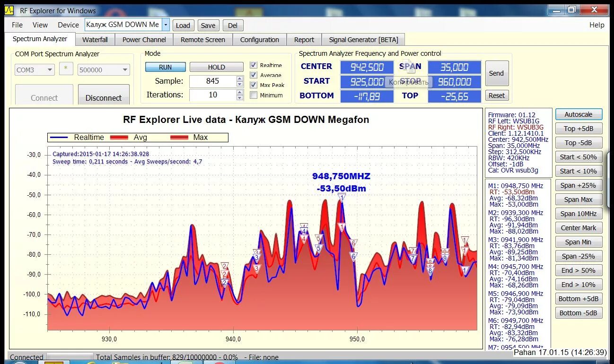This screenshot has height=364, width=614.
Task: Switch to the Remote Screen tab
Action: [x=203, y=40]
